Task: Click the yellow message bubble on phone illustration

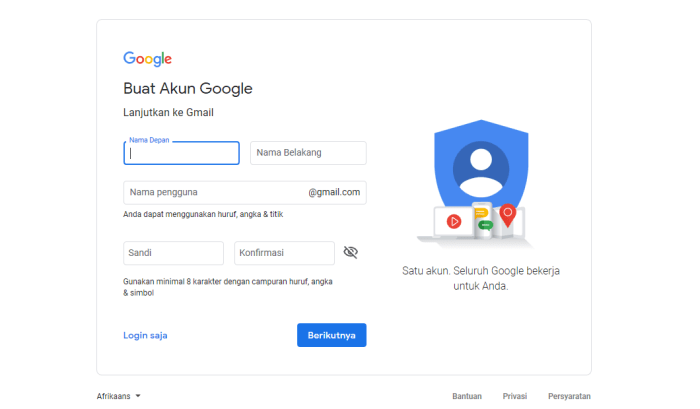Action: pos(481,213)
